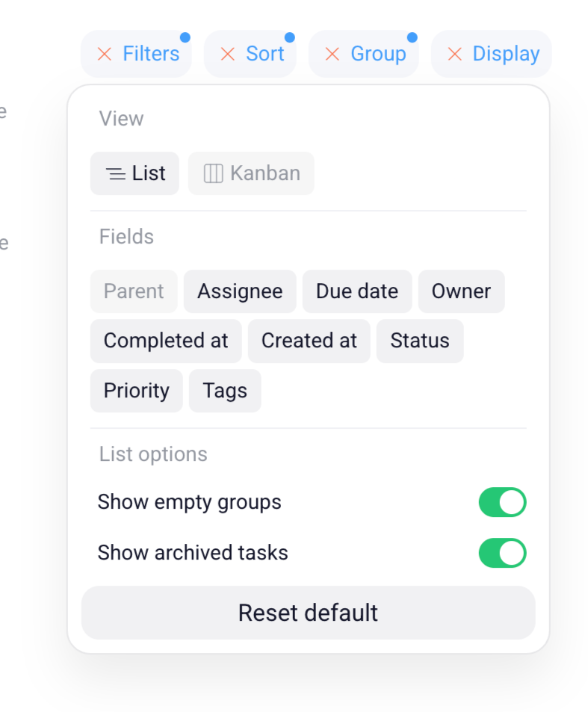588x712 pixels.
Task: Open the Display menu
Action: pos(505,53)
